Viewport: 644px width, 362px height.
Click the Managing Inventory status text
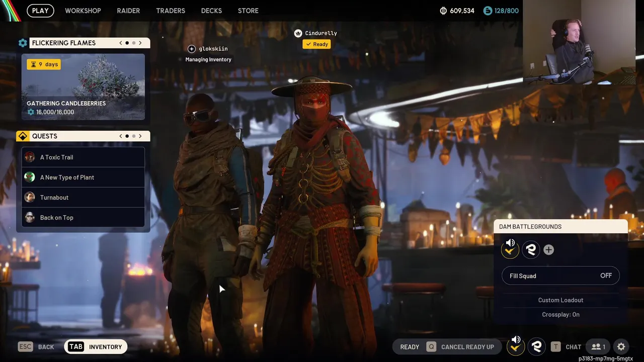pos(208,59)
